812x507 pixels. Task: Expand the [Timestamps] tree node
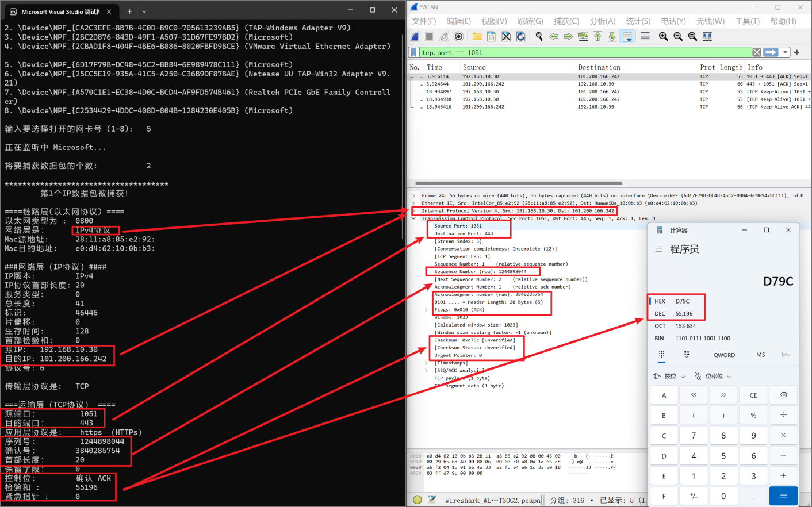click(426, 363)
